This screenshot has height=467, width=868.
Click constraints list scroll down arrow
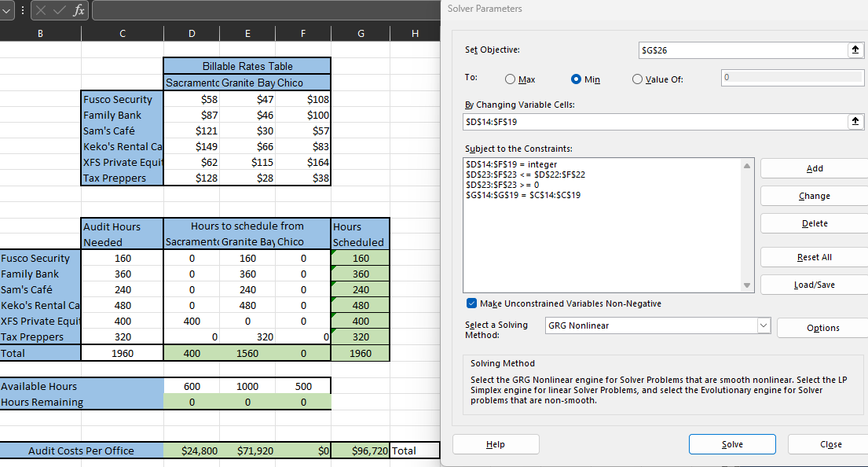tap(747, 285)
